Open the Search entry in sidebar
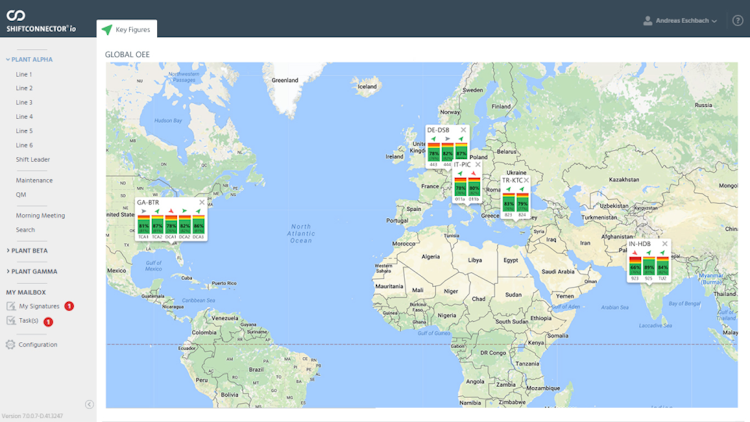750x422 pixels. (25, 230)
